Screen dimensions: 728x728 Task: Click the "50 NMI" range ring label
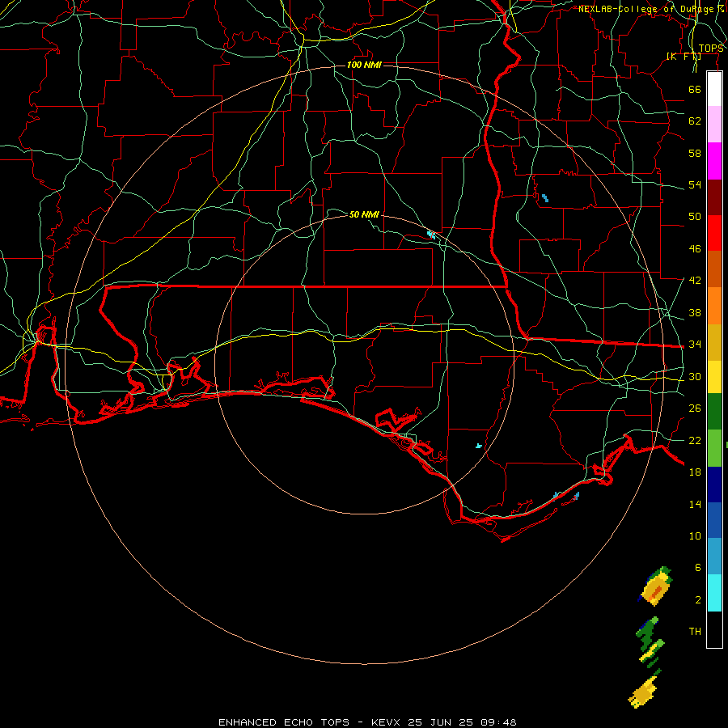click(x=364, y=214)
